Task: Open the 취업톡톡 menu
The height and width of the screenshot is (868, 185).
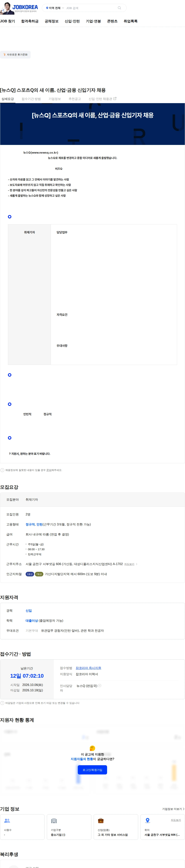Action: [130, 21]
